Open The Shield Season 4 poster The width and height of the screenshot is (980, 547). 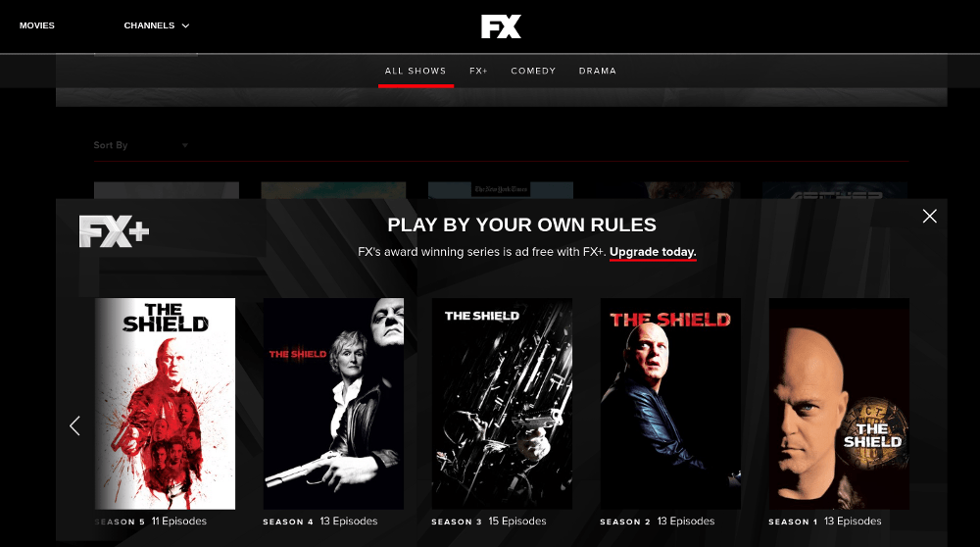click(x=333, y=404)
